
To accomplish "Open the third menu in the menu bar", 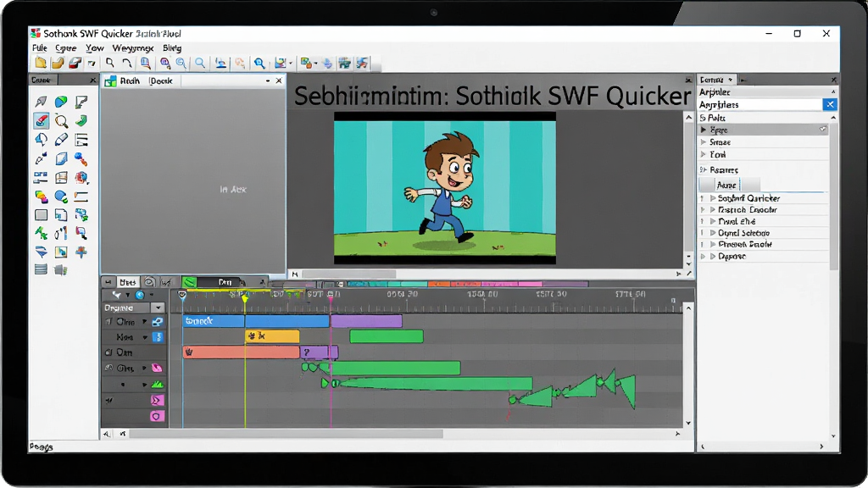I will point(95,48).
